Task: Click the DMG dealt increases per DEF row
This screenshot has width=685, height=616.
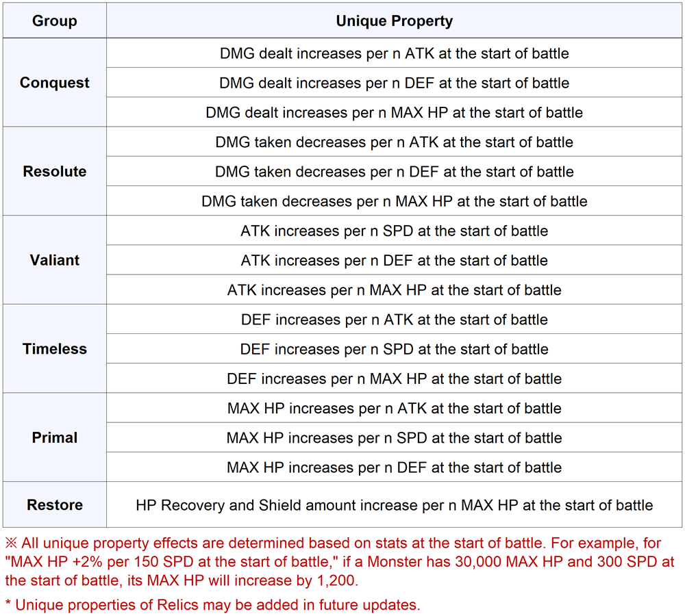Action: [x=394, y=83]
